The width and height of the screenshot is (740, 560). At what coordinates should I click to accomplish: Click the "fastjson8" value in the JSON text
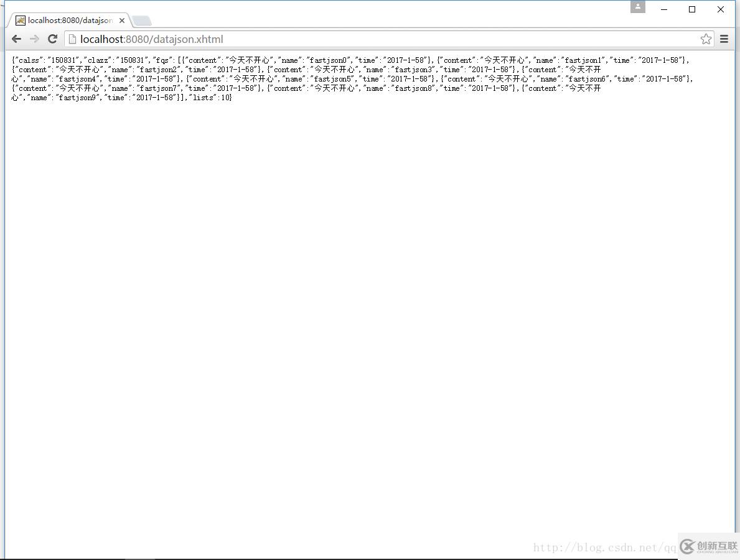pyautogui.click(x=414, y=89)
